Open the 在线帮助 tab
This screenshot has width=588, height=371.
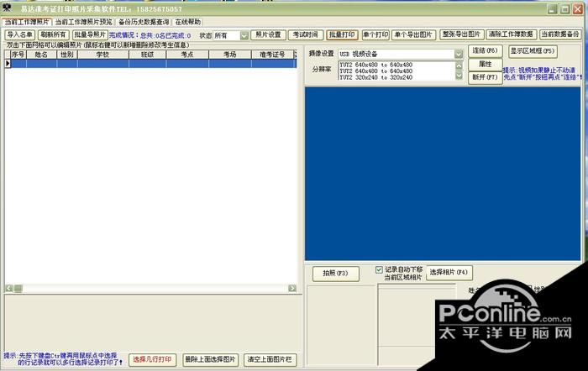pos(188,22)
